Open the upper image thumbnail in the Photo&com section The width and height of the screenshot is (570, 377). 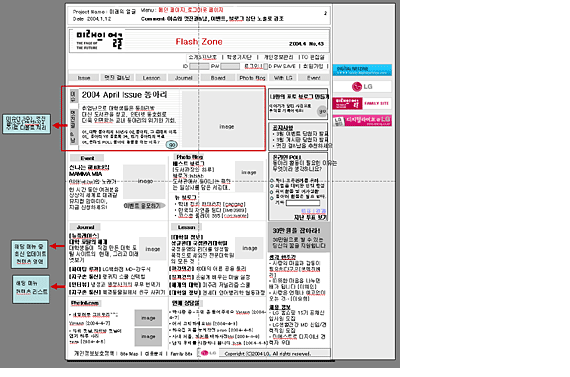pos(148,318)
